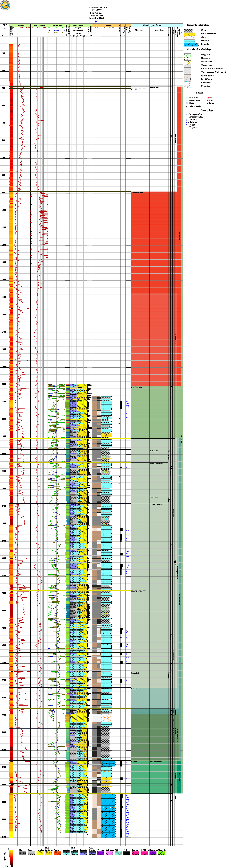Click the Stone Corral formation label
Image resolution: width=230 pixels, height=868 pixels.
point(154,88)
